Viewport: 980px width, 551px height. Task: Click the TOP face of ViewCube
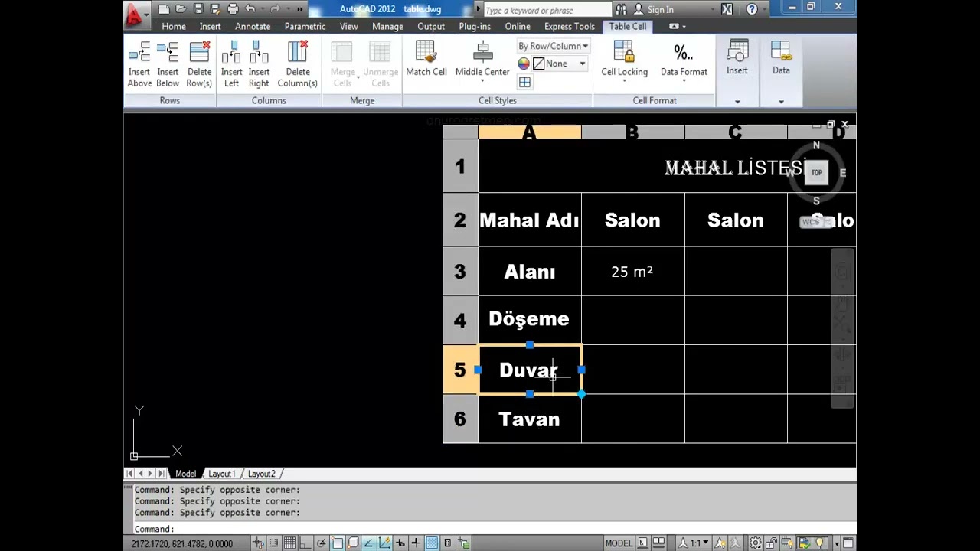[816, 173]
